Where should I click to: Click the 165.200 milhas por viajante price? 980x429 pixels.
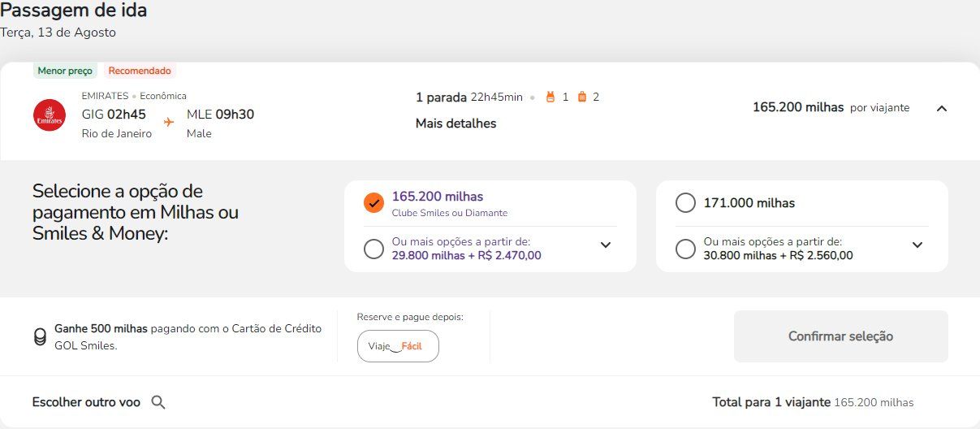point(831,107)
